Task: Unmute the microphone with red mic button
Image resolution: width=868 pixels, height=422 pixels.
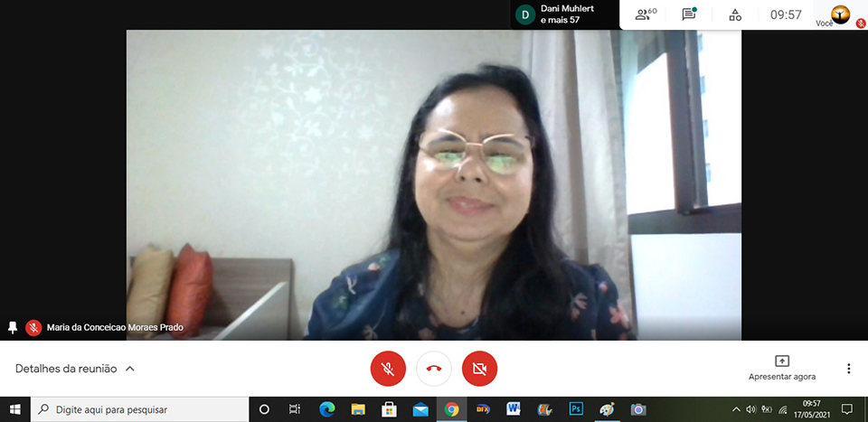Action: coord(388,369)
